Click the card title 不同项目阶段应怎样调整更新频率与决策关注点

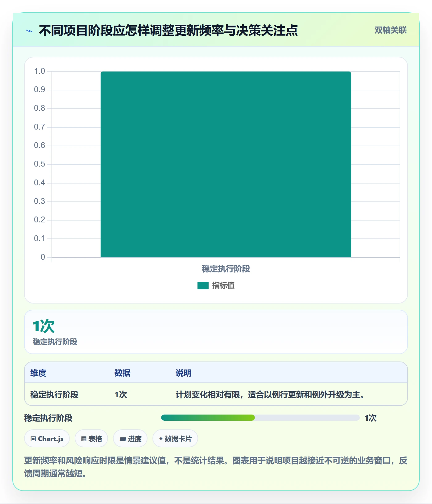click(x=168, y=31)
